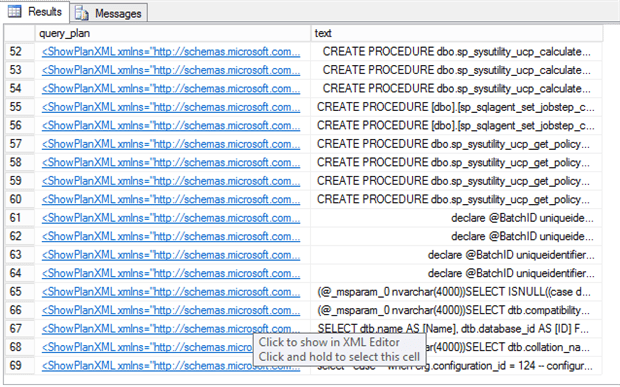Select row 59 text cell sp_sysutility_ucp_get_policy
The image size is (620, 387).
[457, 181]
